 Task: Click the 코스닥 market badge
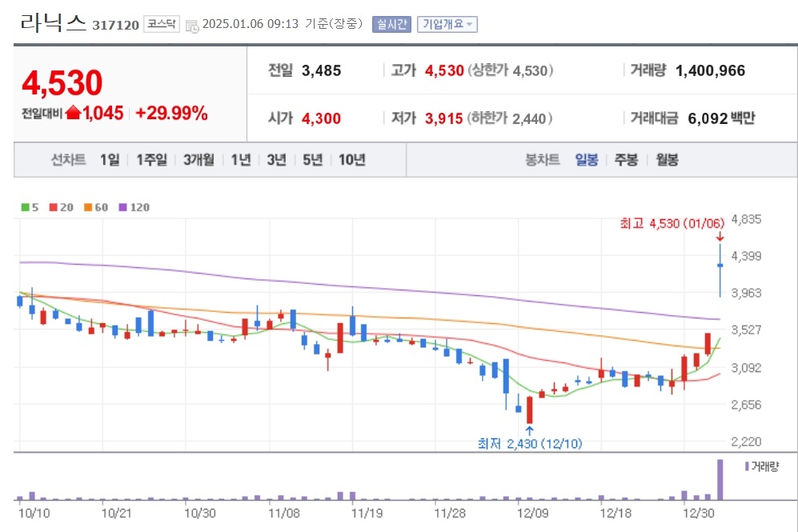[x=162, y=24]
